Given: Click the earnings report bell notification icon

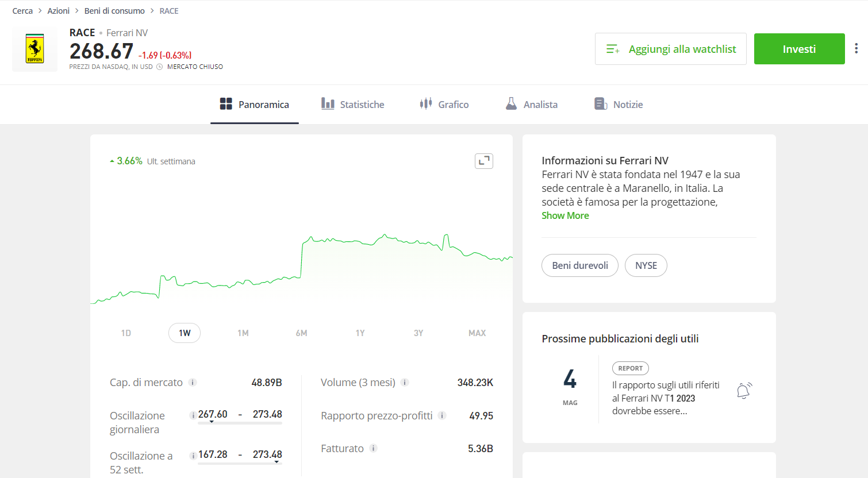Looking at the screenshot, I should click(744, 391).
